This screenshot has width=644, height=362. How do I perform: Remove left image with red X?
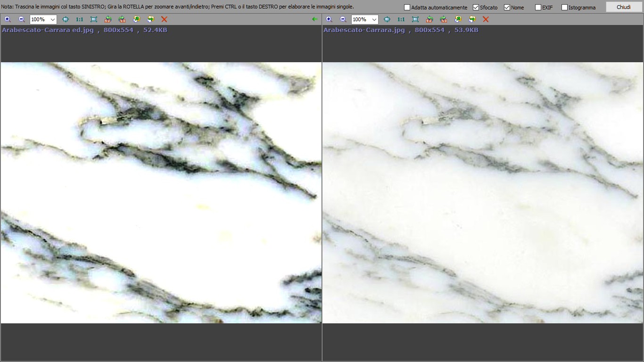164,19
